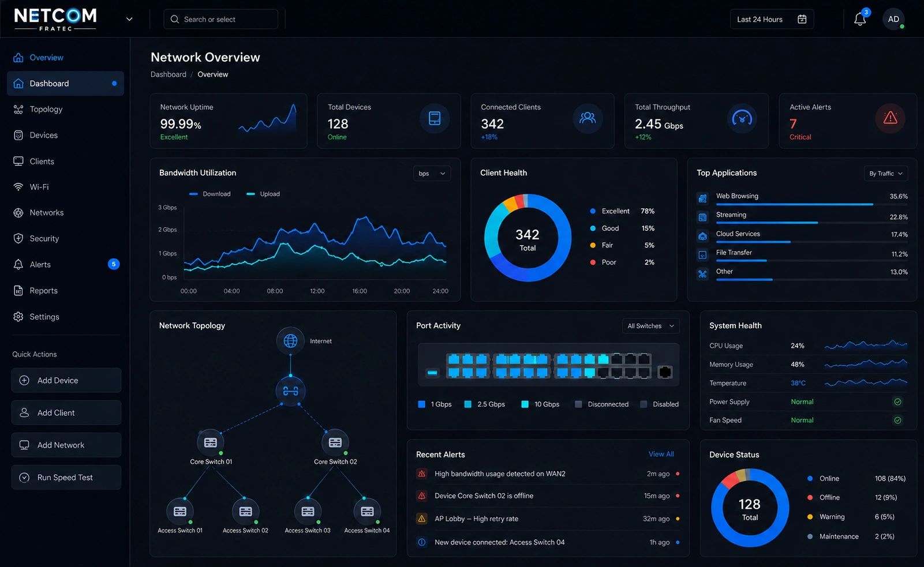
Task: Open Reports in the sidebar
Action: click(x=65, y=291)
